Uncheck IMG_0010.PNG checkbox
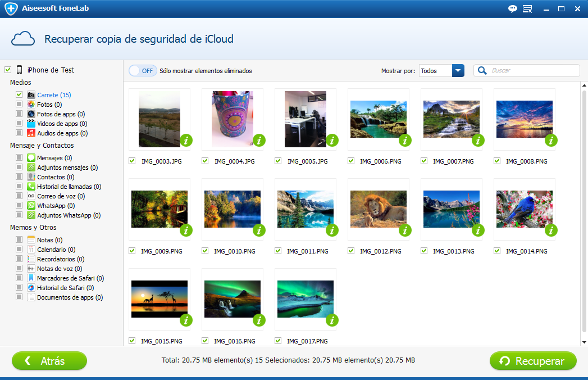This screenshot has height=380, width=588. pyautogui.click(x=205, y=251)
